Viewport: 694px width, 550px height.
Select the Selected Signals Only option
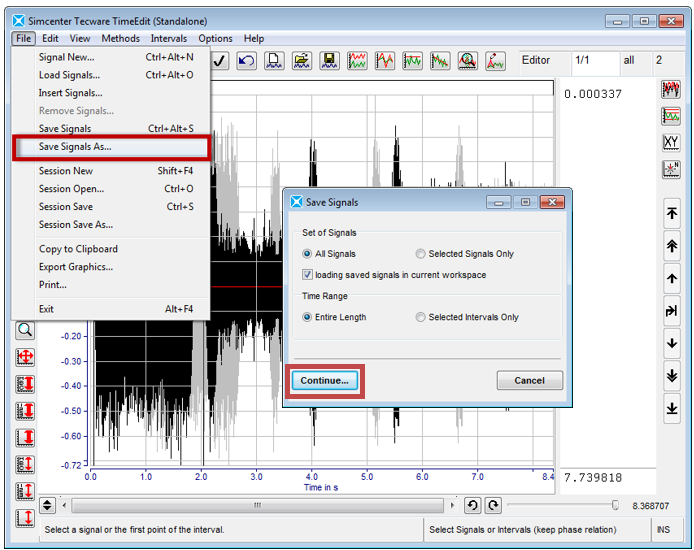420,254
